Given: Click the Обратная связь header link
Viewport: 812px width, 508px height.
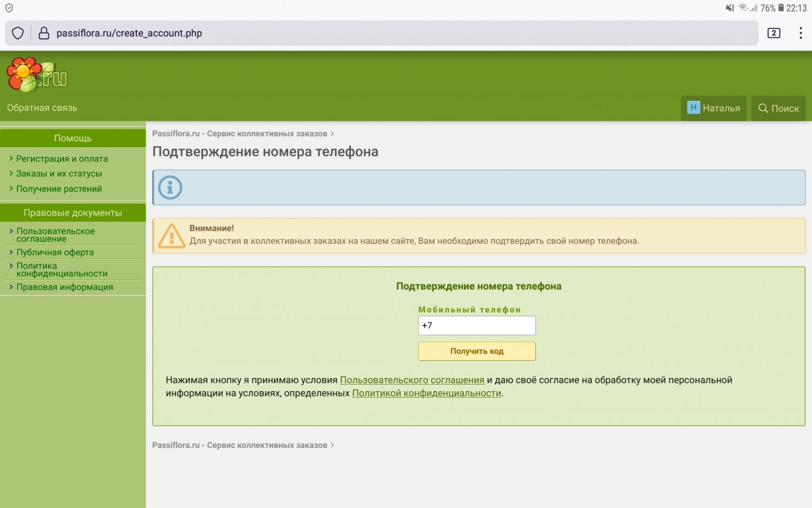Looking at the screenshot, I should pos(42,108).
